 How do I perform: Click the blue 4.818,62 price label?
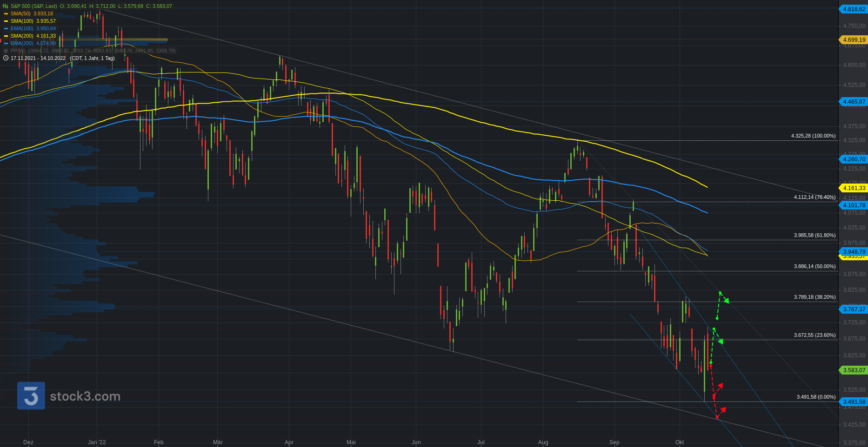[854, 9]
